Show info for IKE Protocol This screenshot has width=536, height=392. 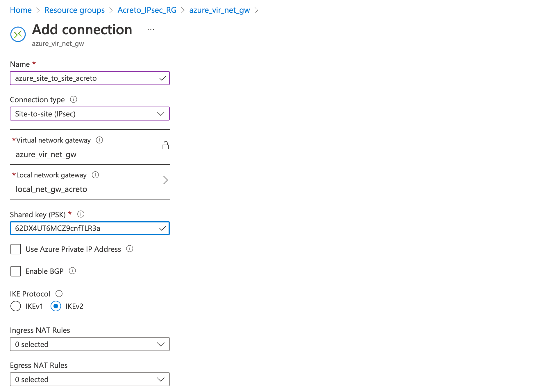pos(59,293)
